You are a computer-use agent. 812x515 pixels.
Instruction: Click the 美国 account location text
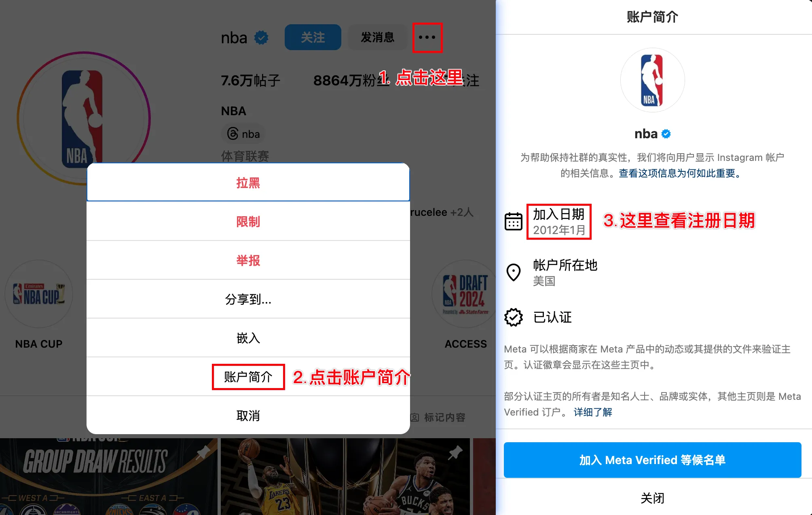pos(544,281)
